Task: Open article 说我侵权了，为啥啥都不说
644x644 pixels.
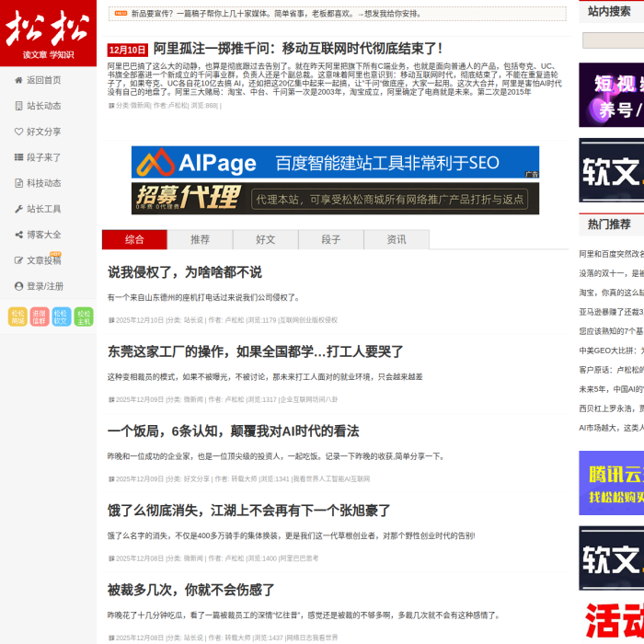Action: pyautogui.click(x=184, y=272)
